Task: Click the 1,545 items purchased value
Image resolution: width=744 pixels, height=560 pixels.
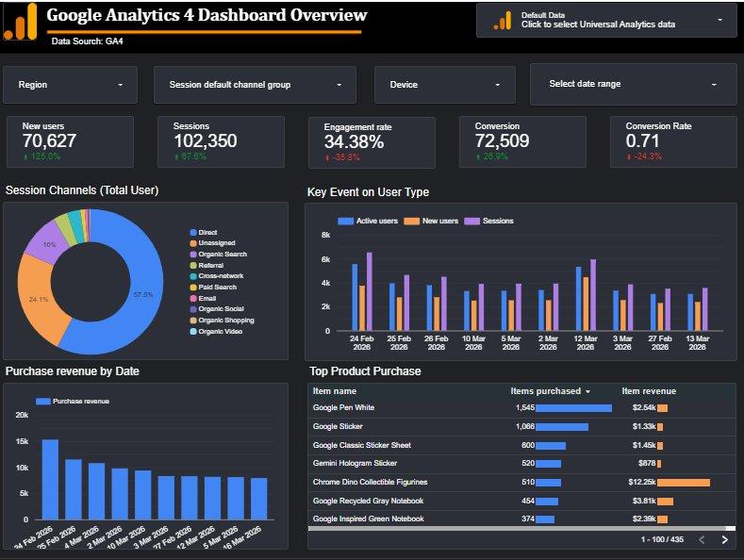Action: (x=525, y=407)
